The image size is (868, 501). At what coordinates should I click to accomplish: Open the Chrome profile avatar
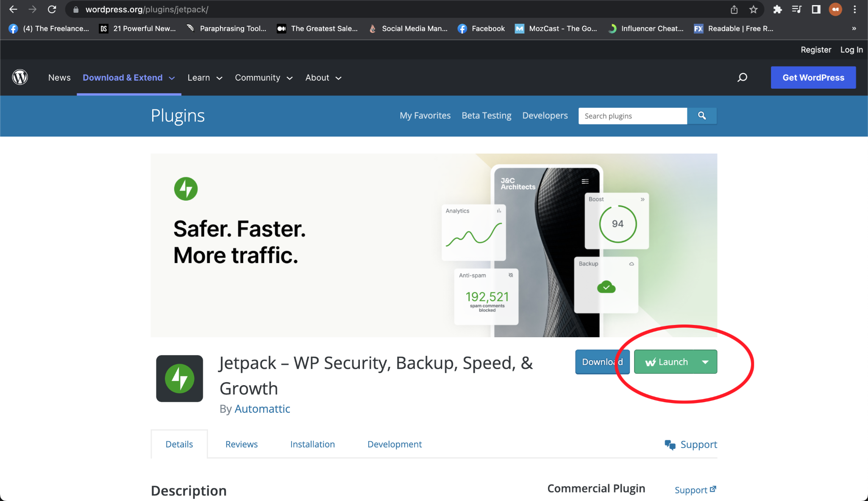click(x=835, y=9)
